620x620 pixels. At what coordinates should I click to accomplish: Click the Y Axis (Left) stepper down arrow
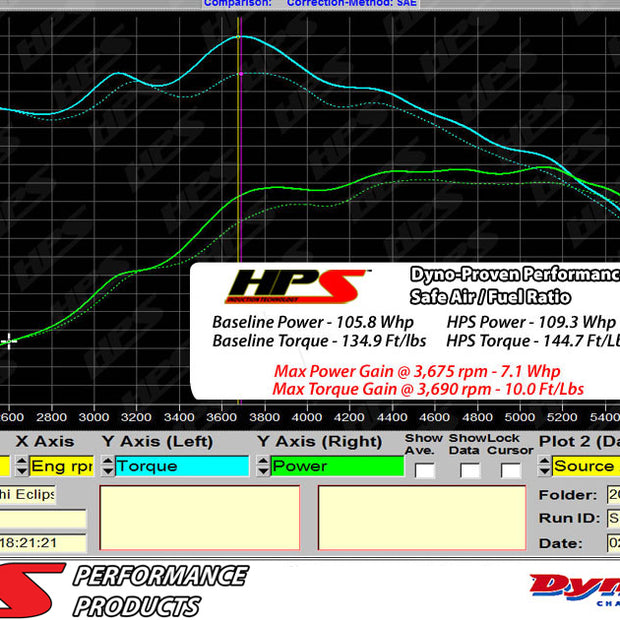pos(108,471)
